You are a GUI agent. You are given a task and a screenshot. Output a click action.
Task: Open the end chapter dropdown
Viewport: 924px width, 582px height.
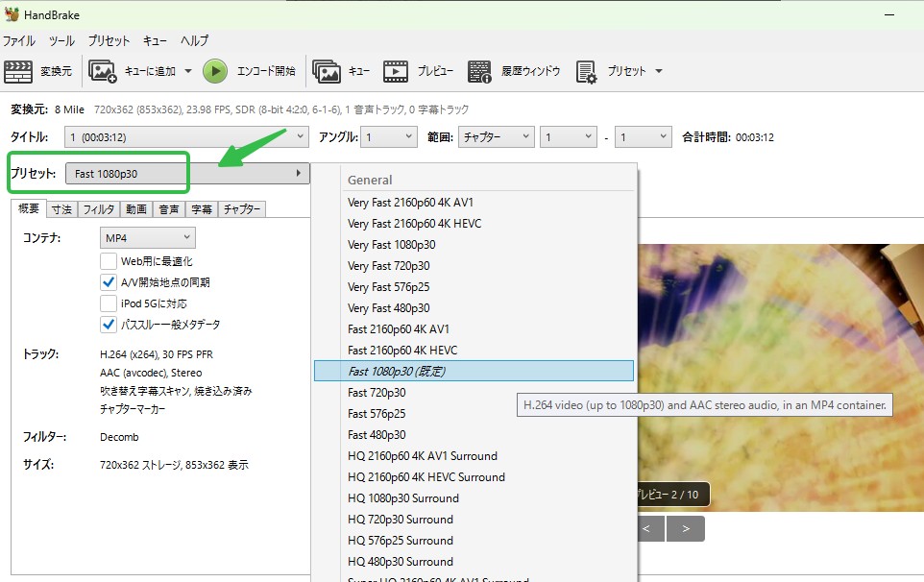(x=644, y=136)
